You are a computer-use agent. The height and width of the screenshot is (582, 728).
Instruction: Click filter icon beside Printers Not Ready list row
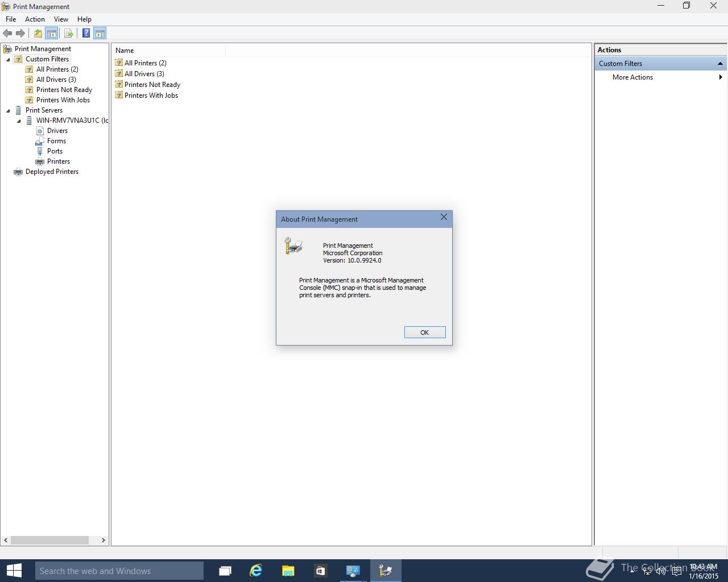pyautogui.click(x=119, y=85)
